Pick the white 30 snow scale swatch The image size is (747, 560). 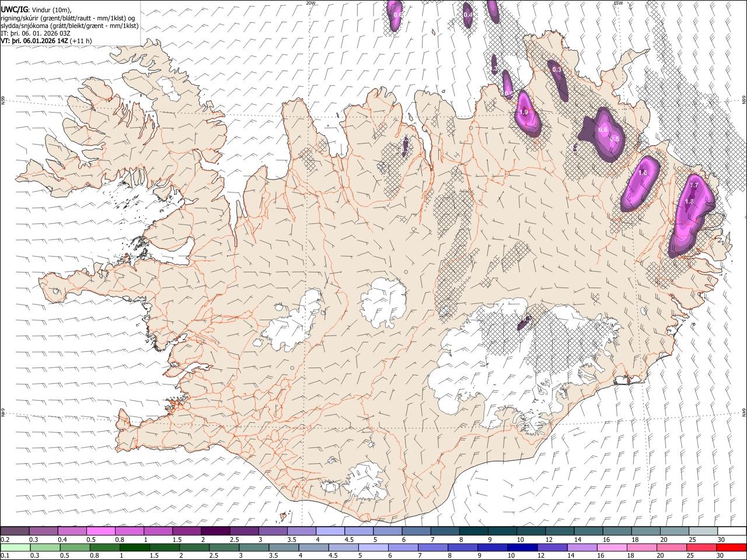pyautogui.click(x=732, y=531)
